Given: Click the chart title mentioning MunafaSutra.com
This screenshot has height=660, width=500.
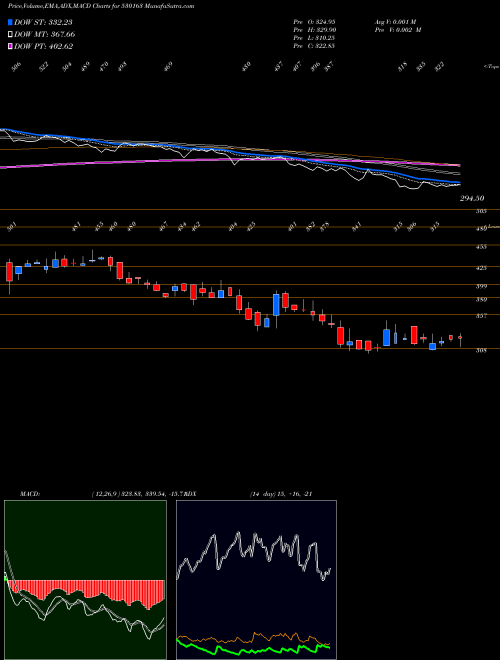Looking at the screenshot, I should pyautogui.click(x=101, y=7).
